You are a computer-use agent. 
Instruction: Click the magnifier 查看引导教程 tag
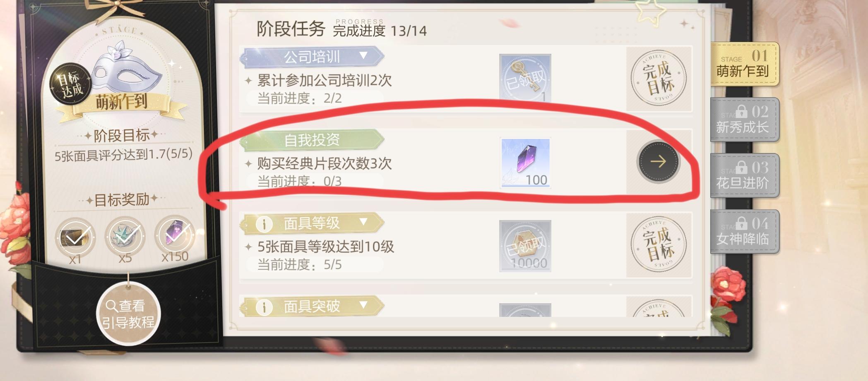pos(128,314)
